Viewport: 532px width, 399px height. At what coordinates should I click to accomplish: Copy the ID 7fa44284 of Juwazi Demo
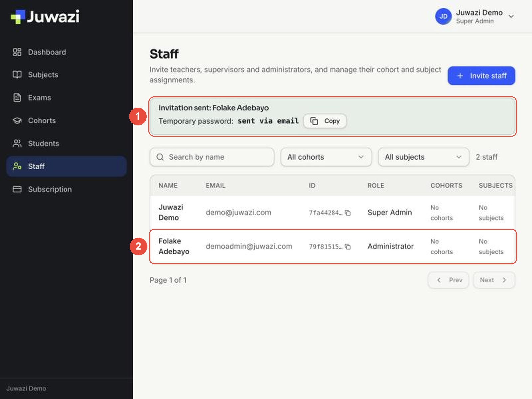[348, 213]
